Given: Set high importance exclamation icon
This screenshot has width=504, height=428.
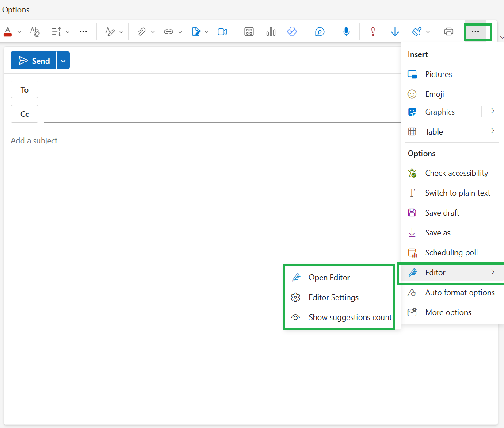Looking at the screenshot, I should (x=373, y=31).
